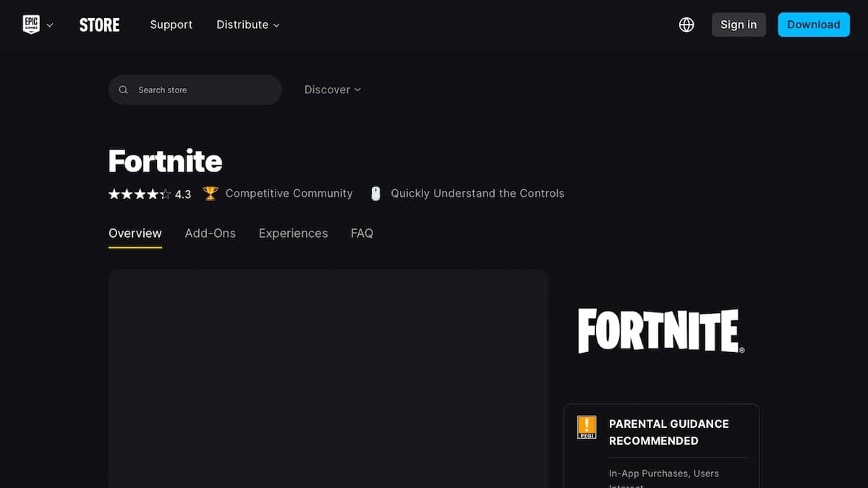Click the search magnifier icon
The height and width of the screenshot is (488, 868).
[123, 90]
